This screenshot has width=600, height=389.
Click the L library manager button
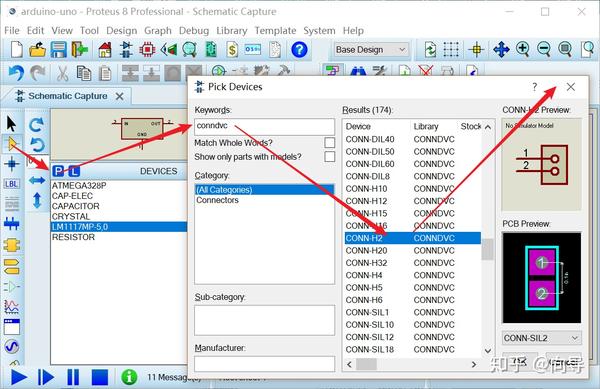tap(74, 171)
